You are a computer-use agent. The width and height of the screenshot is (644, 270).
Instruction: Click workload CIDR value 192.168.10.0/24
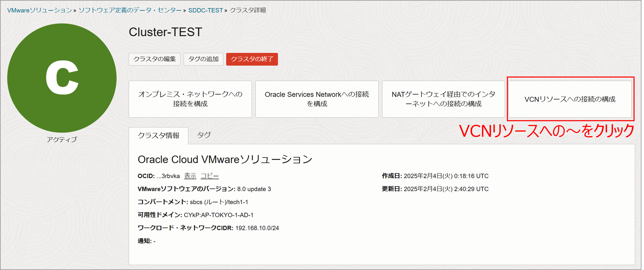257,228
